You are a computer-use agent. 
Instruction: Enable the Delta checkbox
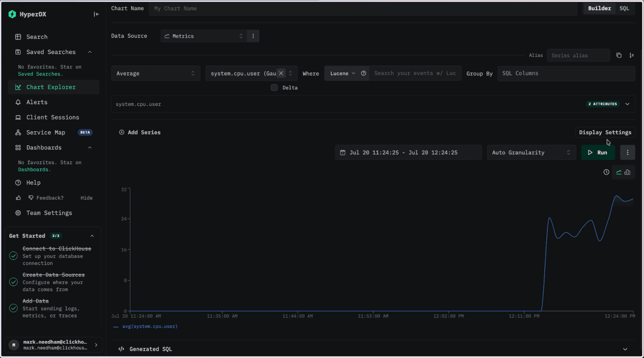click(x=274, y=88)
